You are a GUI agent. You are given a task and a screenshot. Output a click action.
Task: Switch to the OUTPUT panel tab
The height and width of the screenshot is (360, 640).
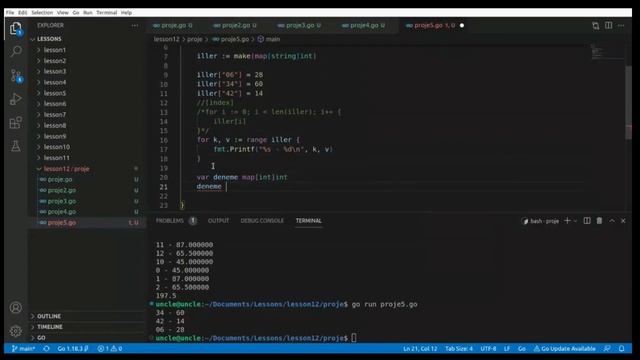tap(218, 221)
